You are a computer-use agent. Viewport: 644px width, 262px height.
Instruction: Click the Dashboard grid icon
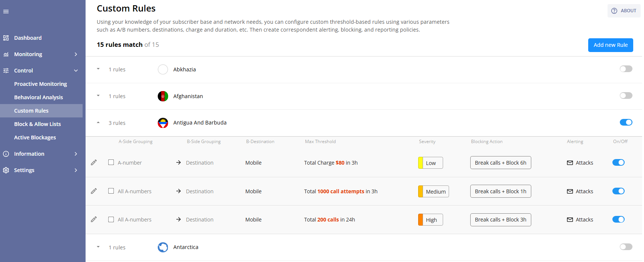[6, 38]
